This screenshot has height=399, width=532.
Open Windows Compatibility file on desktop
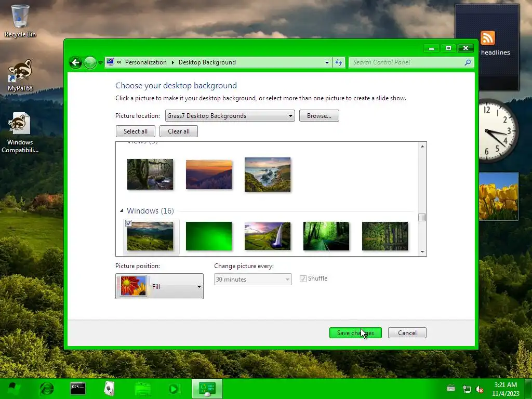pyautogui.click(x=20, y=132)
